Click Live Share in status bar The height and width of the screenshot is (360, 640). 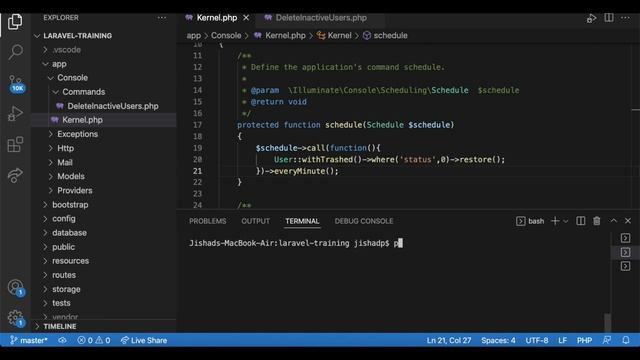click(144, 340)
